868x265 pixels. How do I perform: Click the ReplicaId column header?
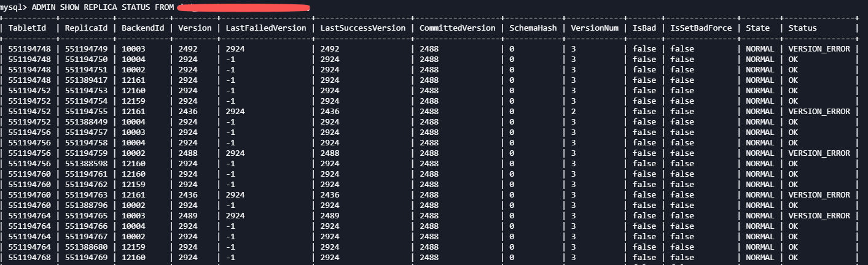(x=86, y=28)
